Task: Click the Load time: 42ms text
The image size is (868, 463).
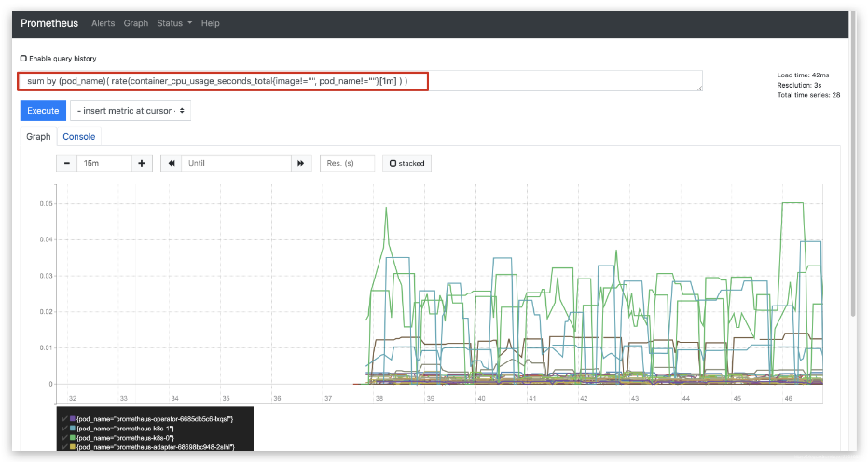Action: (803, 75)
